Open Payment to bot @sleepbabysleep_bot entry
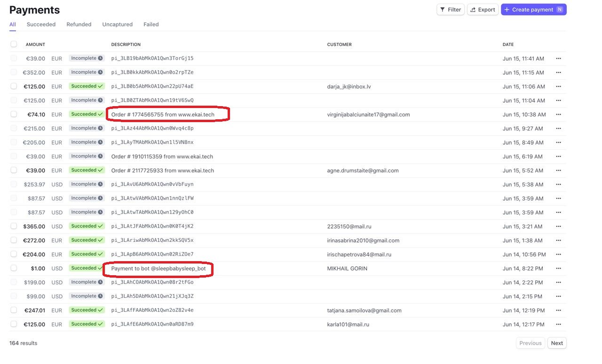Screen dimensions: 602x364 coord(158,269)
